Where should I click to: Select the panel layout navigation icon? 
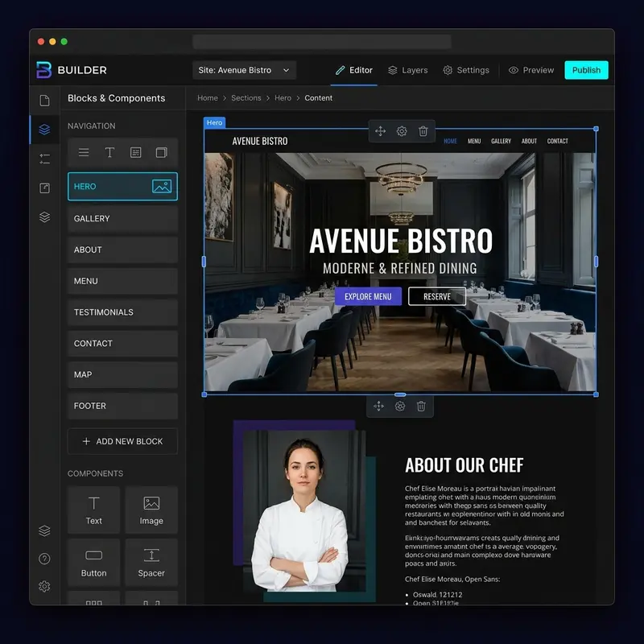click(x=162, y=153)
